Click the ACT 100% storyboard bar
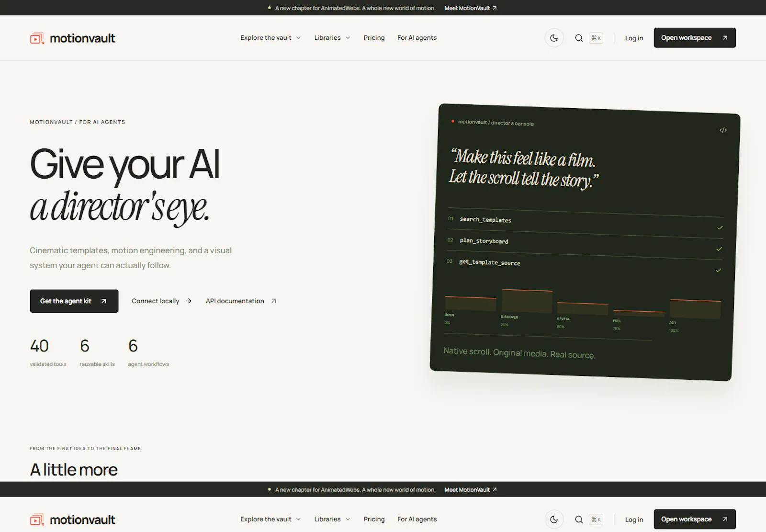 click(x=695, y=309)
